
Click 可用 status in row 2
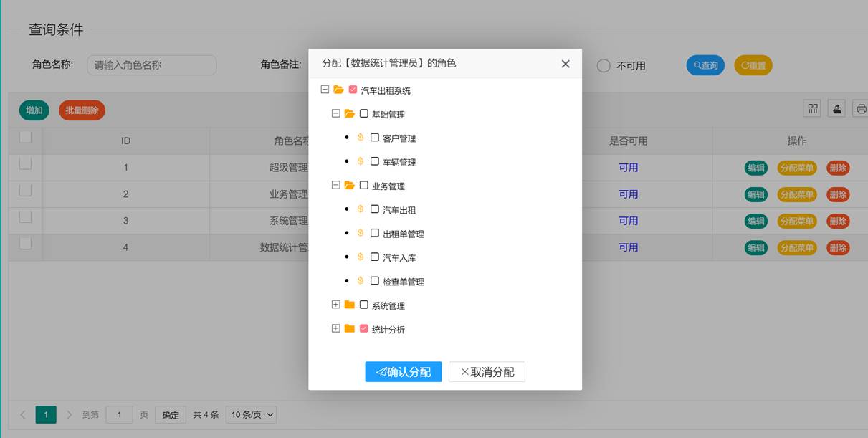[x=629, y=194]
